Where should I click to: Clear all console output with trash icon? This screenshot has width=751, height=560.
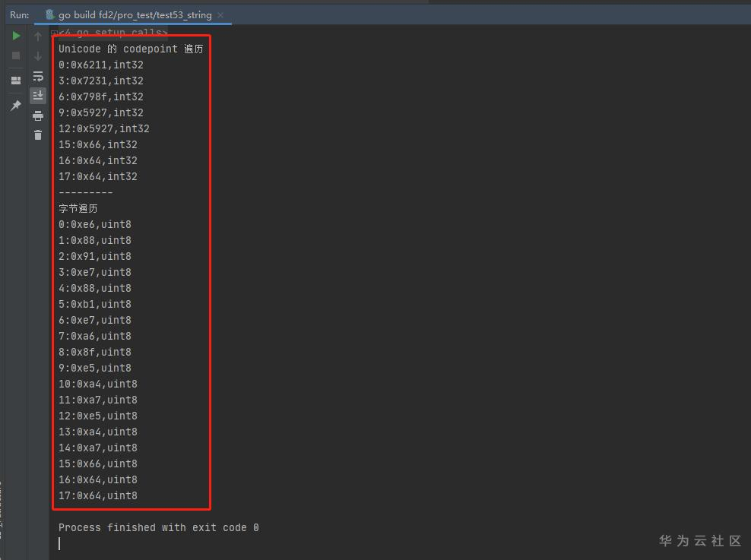[38, 135]
